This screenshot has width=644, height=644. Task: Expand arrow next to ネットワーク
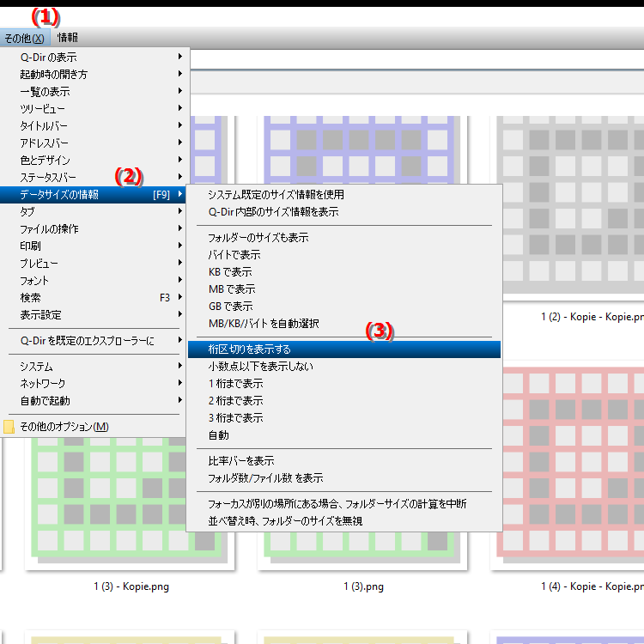tap(180, 383)
